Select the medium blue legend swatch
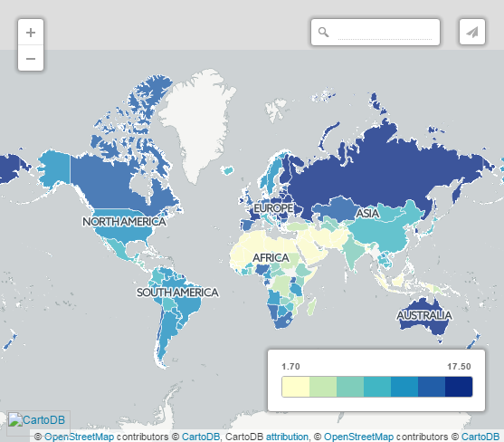 [x=404, y=387]
